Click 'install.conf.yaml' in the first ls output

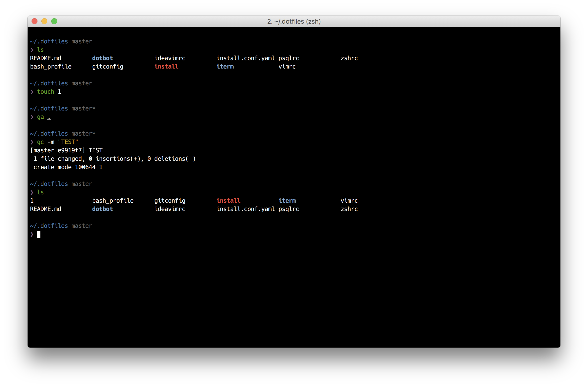coord(246,58)
